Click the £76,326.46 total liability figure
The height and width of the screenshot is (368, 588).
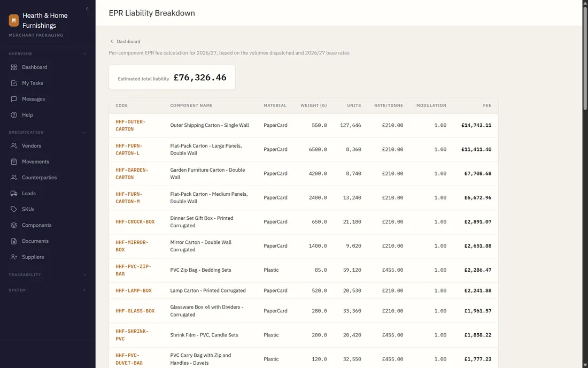(200, 77)
